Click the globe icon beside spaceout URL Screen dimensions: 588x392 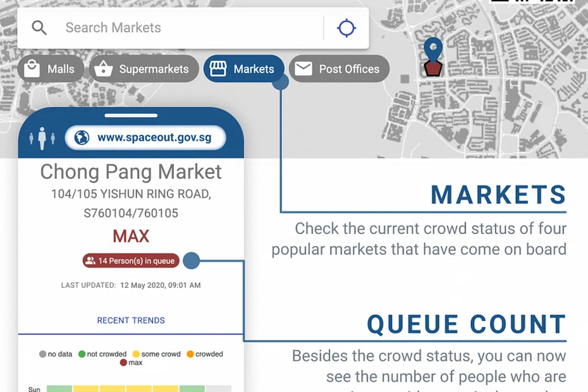[x=81, y=138]
